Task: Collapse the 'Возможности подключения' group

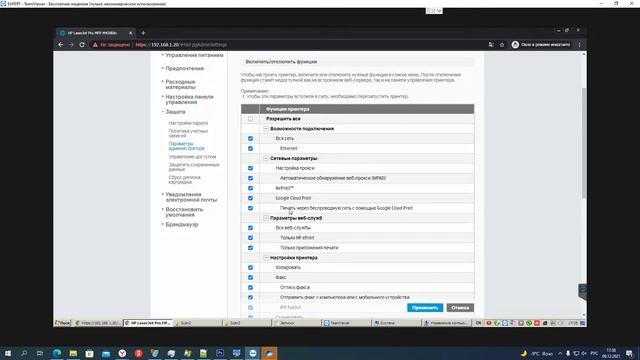Action: coord(266,129)
